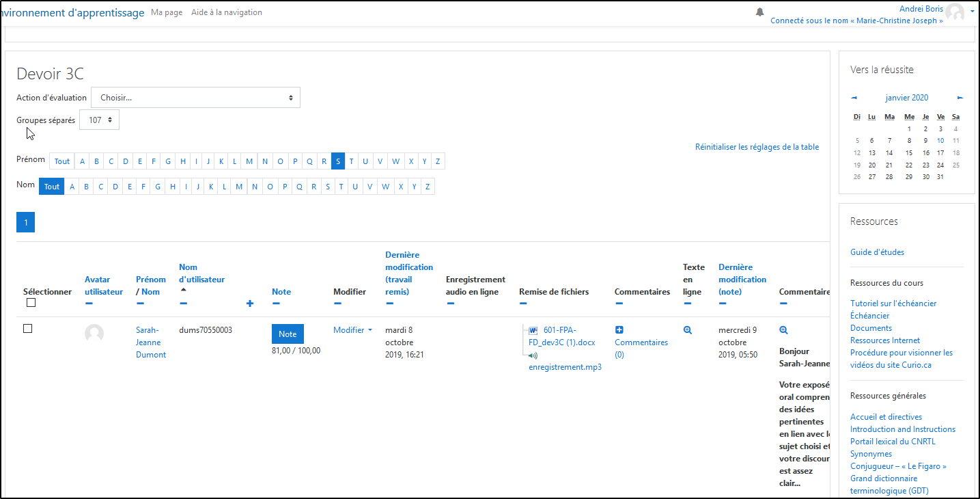Go to previous month in calendar
The image size is (980, 499).
(x=854, y=98)
